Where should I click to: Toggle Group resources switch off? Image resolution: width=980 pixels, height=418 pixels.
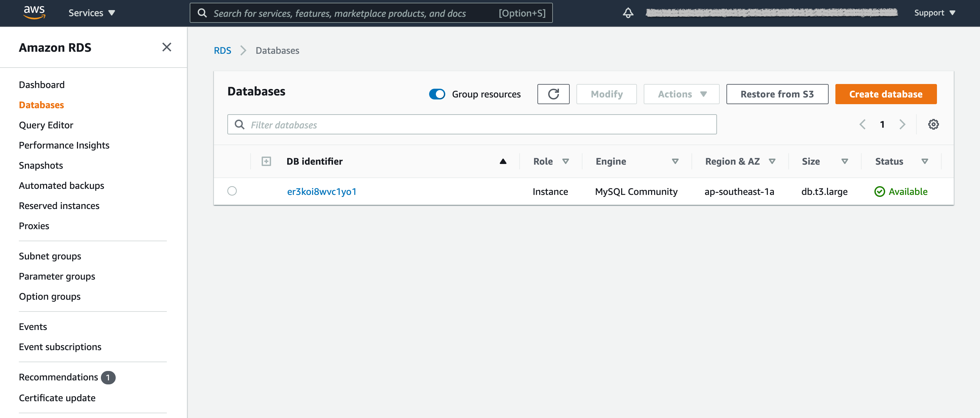tap(437, 94)
